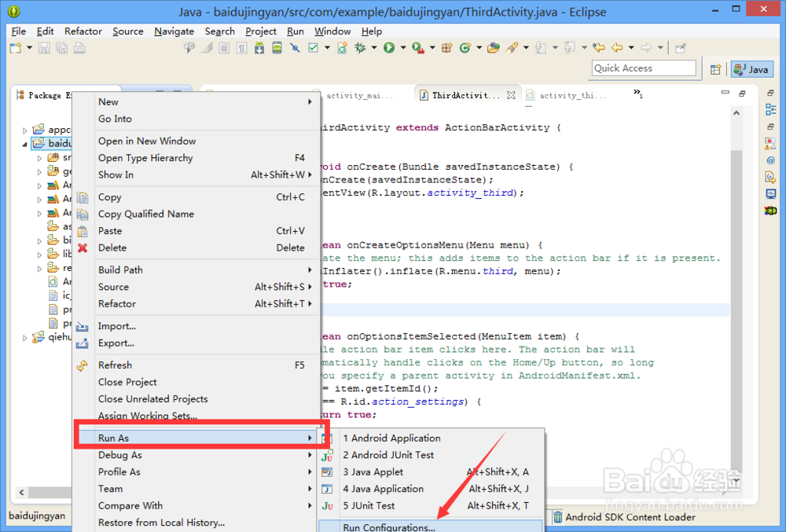Expand the 'qiehu' project tree node
The height and width of the screenshot is (532, 786).
click(x=24, y=338)
